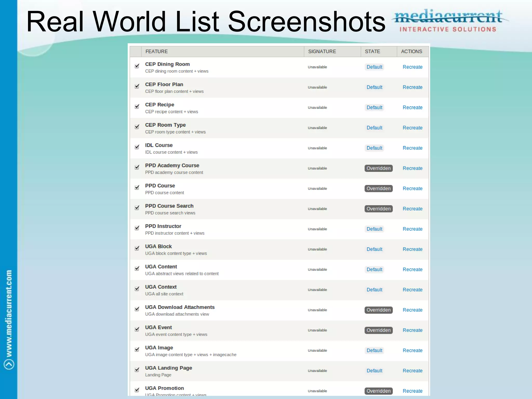Click the SIGNATURE column header
The width and height of the screenshot is (532, 399).
[x=332, y=51]
